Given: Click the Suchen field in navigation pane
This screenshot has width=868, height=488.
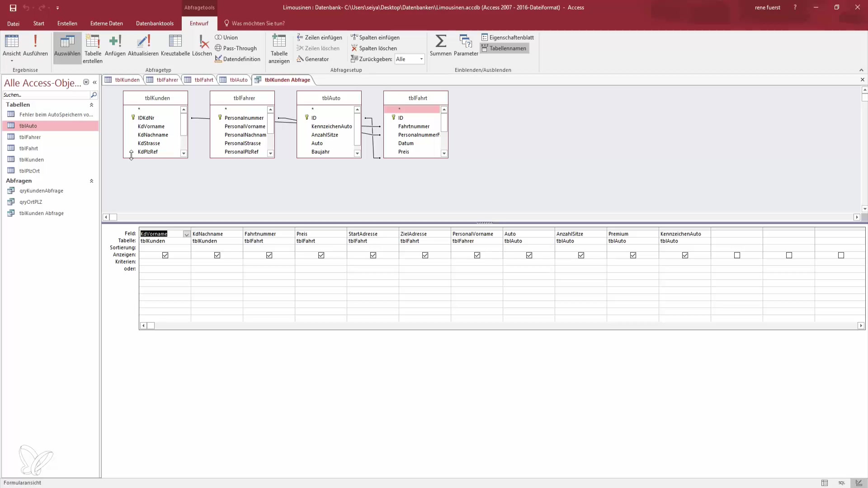Looking at the screenshot, I should 45,95.
